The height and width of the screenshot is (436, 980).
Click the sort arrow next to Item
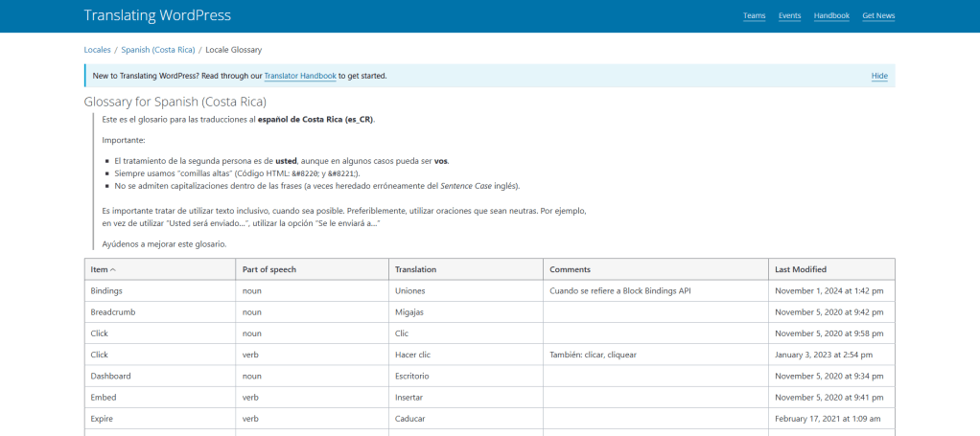pos(114,269)
